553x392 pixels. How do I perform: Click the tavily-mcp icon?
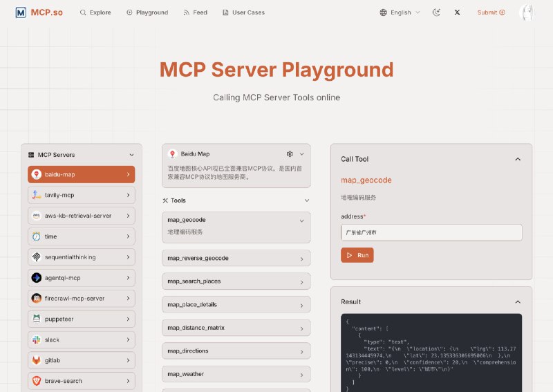(x=37, y=195)
